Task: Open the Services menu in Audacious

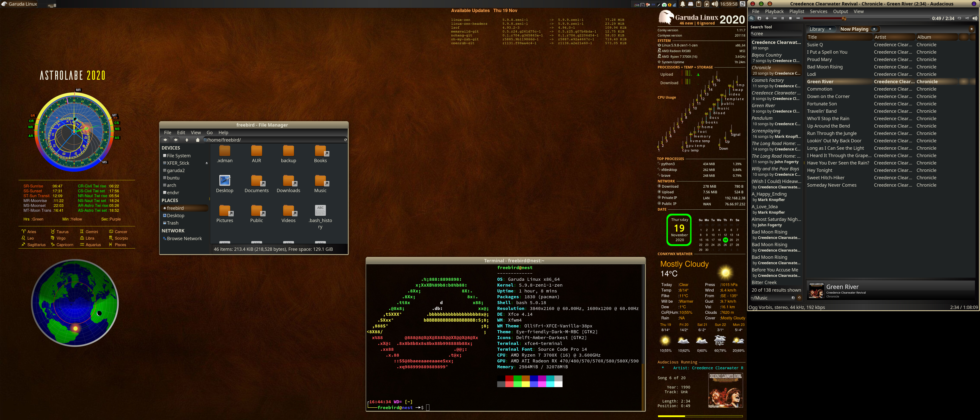Action: (818, 11)
